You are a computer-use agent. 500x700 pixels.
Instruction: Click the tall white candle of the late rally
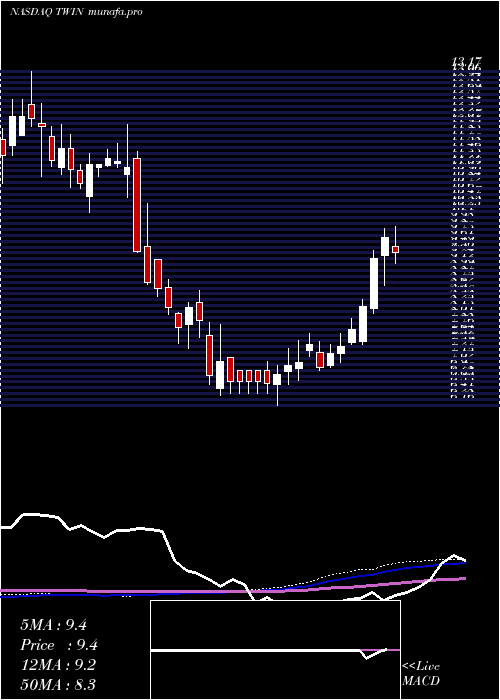pos(374,283)
